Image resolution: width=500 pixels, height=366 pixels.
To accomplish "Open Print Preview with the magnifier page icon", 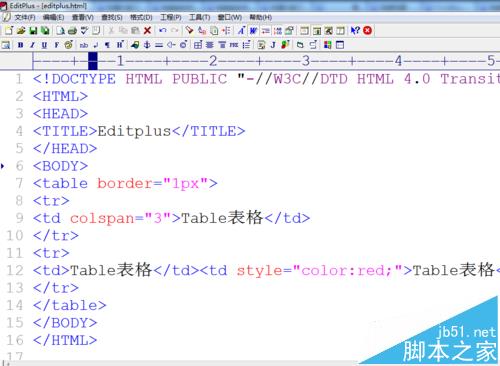I will click(x=60, y=31).
